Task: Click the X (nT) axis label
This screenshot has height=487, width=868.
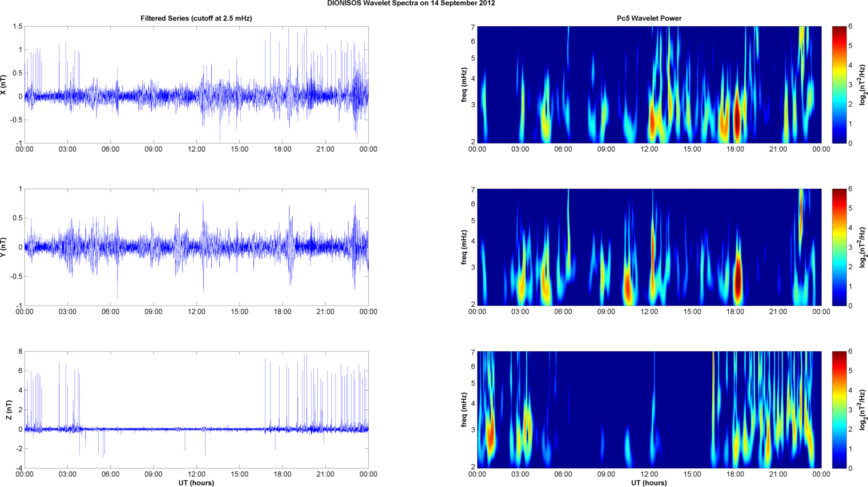Action: point(3,84)
